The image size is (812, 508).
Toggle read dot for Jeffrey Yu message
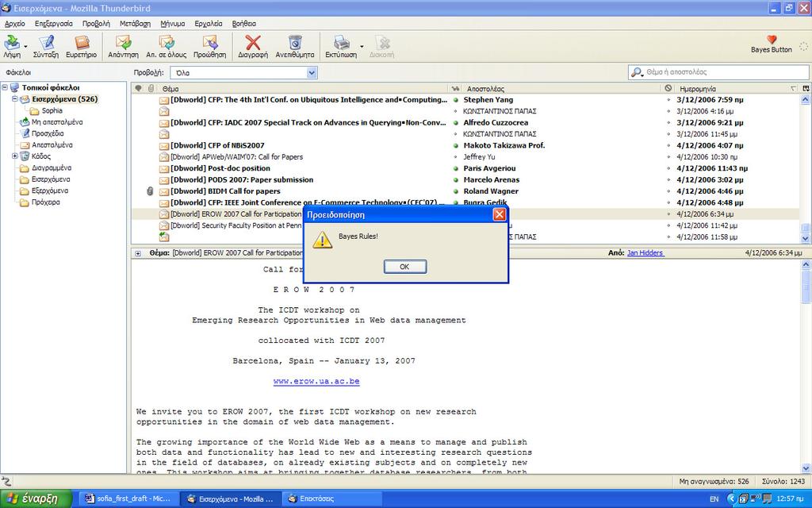pyautogui.click(x=456, y=157)
